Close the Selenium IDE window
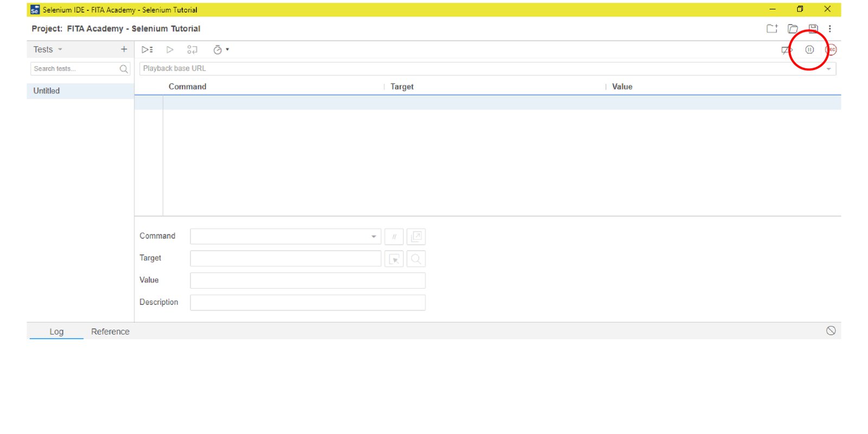This screenshot has width=868, height=434. (827, 9)
